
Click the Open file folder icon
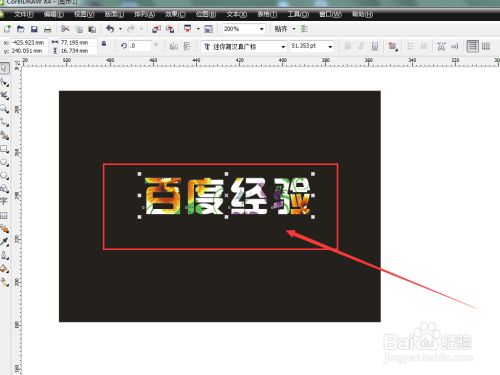pyautogui.click(x=21, y=29)
